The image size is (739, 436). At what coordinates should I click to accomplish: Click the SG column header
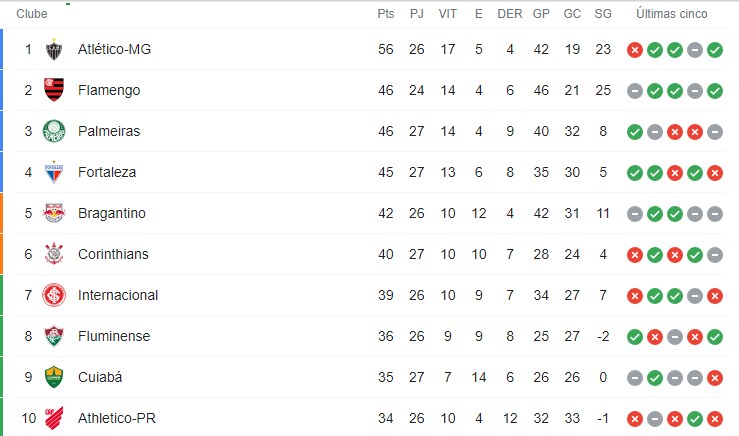pyautogui.click(x=603, y=14)
